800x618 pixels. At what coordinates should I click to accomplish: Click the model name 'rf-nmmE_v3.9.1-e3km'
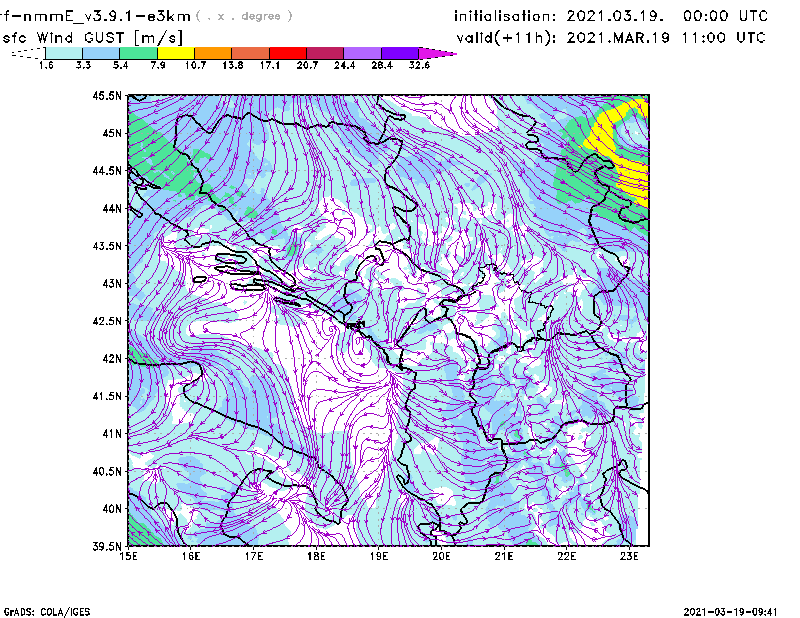coord(96,16)
